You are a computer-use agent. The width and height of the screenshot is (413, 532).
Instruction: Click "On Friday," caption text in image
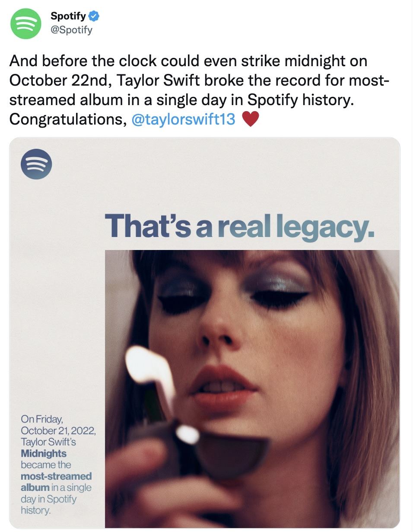coord(41,419)
